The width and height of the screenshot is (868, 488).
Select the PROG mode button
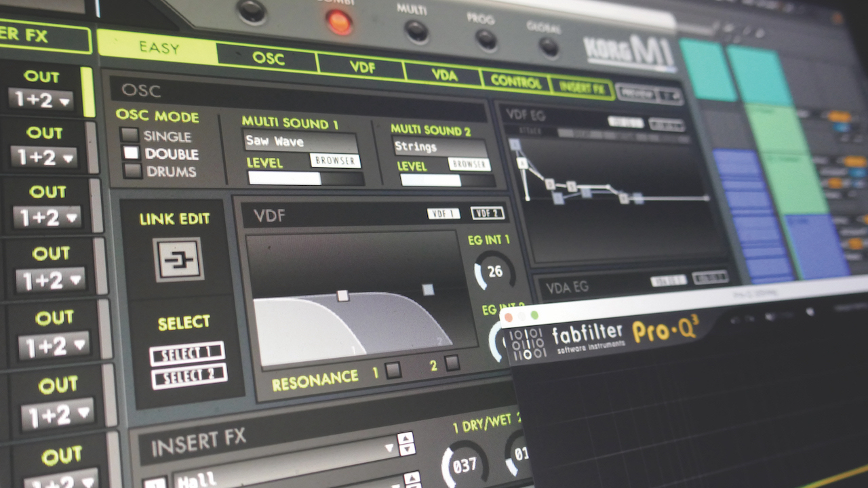pyautogui.click(x=486, y=39)
